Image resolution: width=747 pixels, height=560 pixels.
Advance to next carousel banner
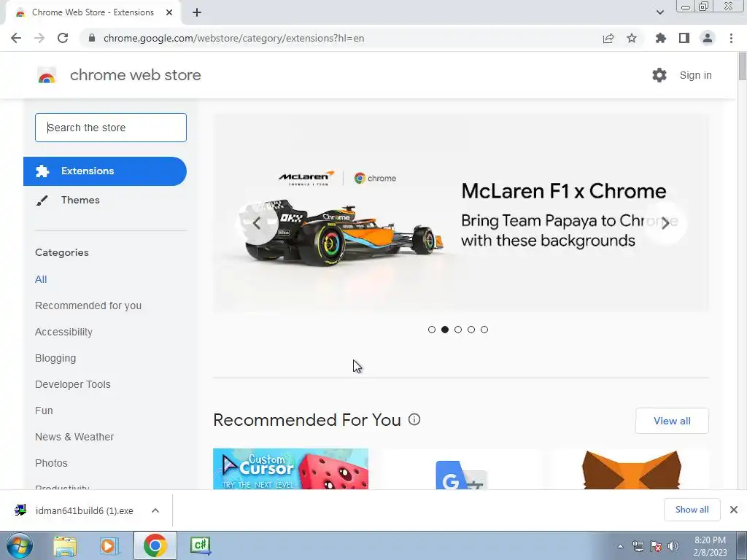pyautogui.click(x=665, y=223)
